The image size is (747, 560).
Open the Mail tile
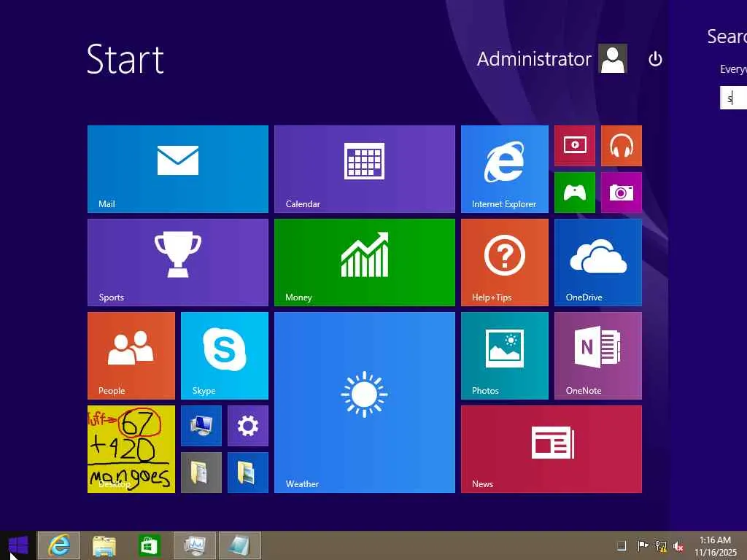click(178, 169)
